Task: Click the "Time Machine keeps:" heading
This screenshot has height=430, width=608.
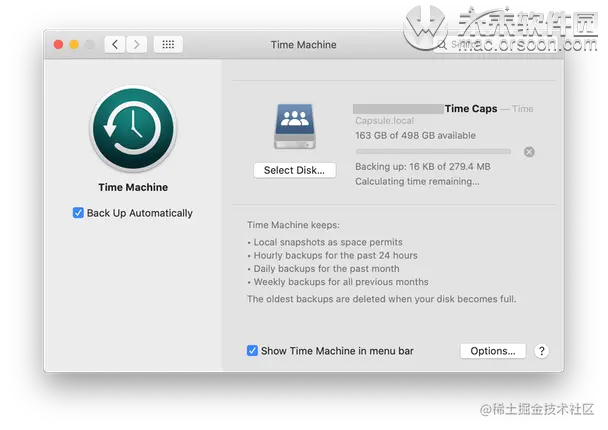Action: 293,225
